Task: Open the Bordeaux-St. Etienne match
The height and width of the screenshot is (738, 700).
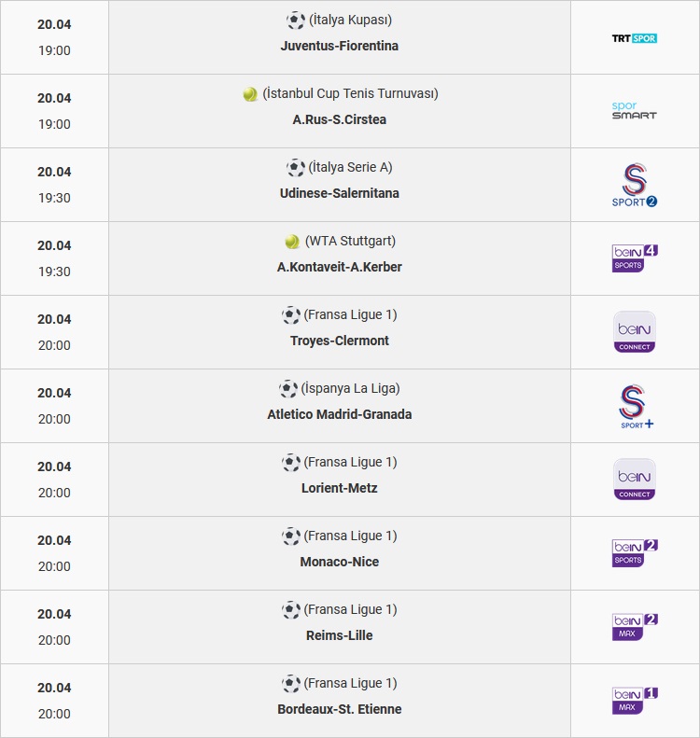Action: 340,709
